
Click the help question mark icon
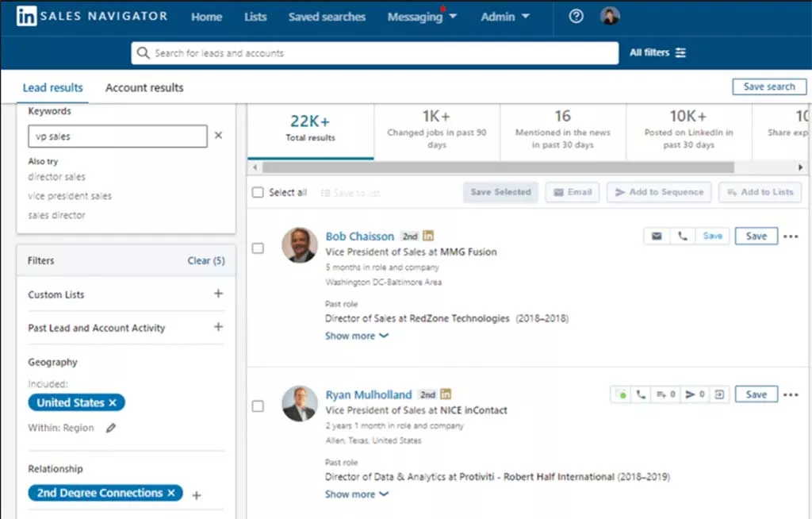tap(575, 16)
